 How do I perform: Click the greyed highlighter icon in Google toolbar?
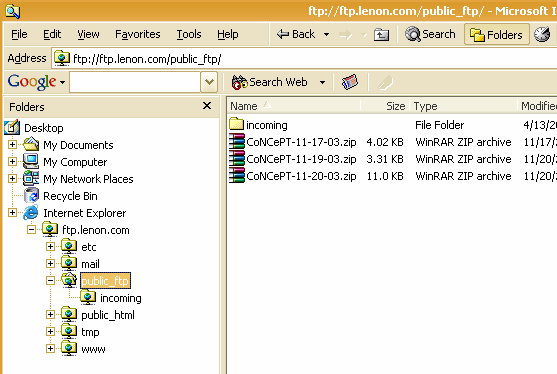pos(385,82)
